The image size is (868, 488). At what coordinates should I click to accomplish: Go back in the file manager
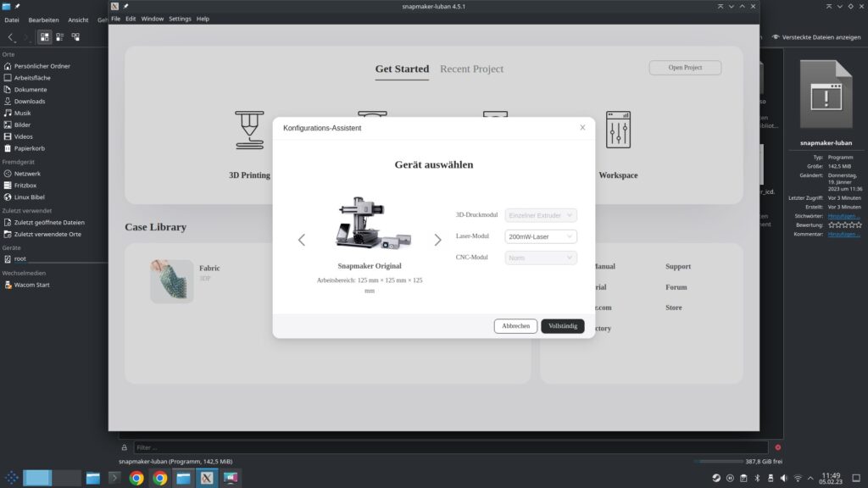point(10,37)
